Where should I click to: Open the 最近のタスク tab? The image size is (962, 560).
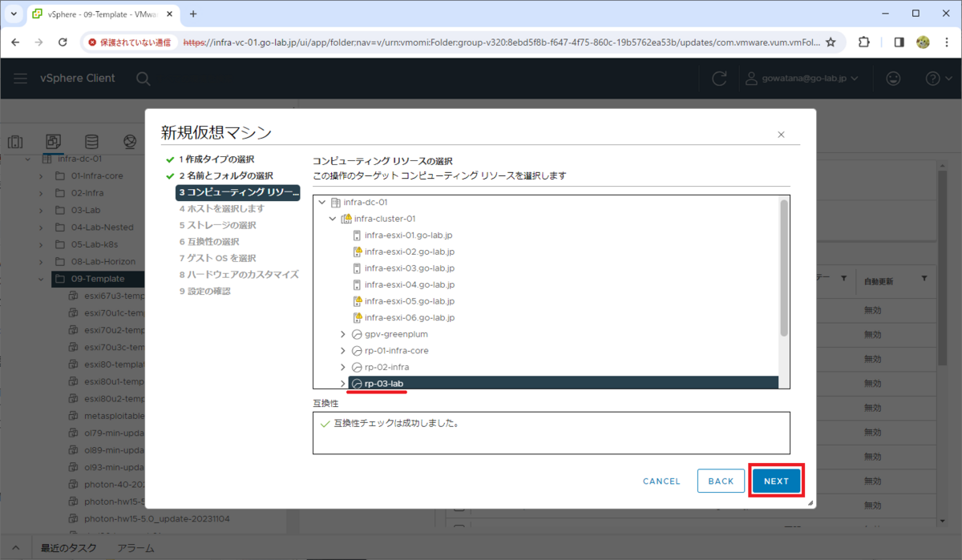pyautogui.click(x=69, y=548)
